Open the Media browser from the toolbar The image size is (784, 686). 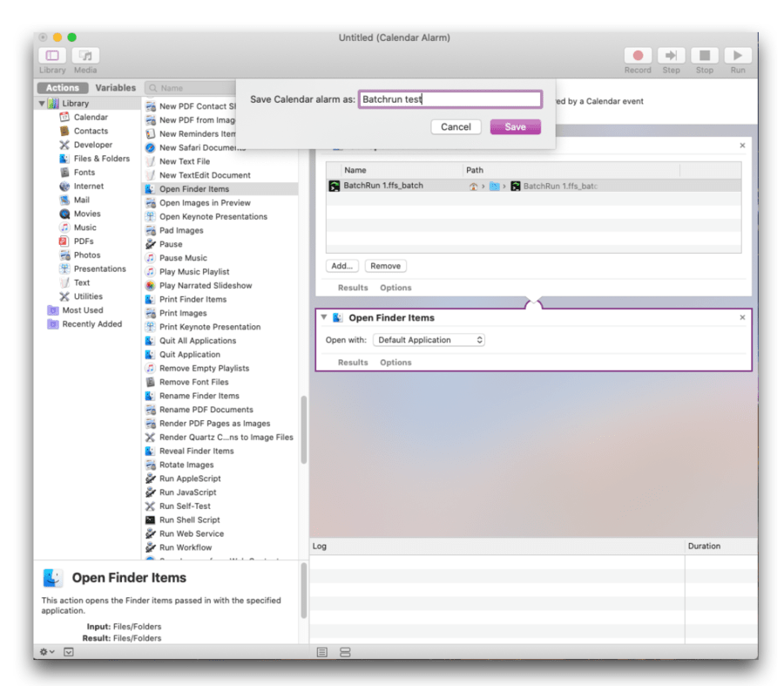pyautogui.click(x=84, y=58)
